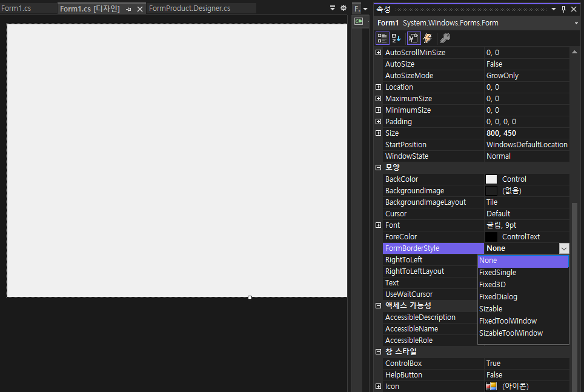
Task: Open the F. side panel dropdown arrow
Action: (x=365, y=9)
